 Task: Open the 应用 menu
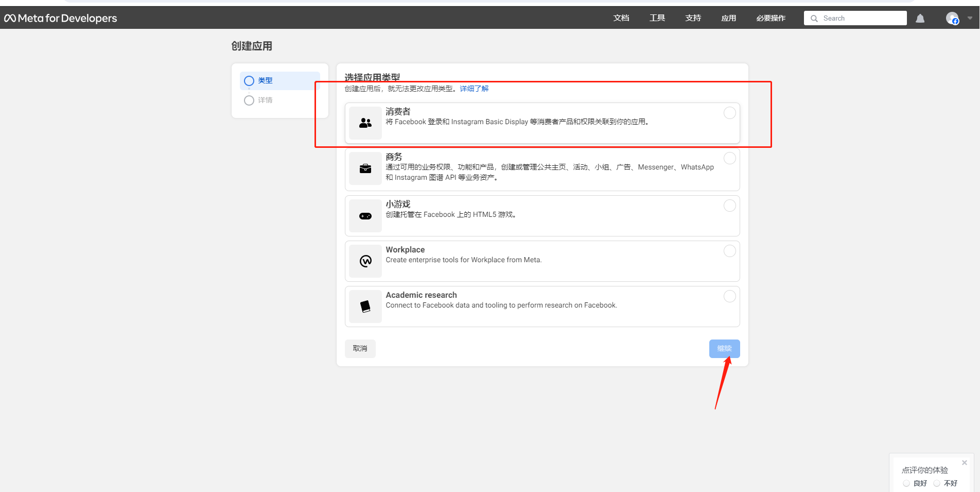click(x=729, y=18)
